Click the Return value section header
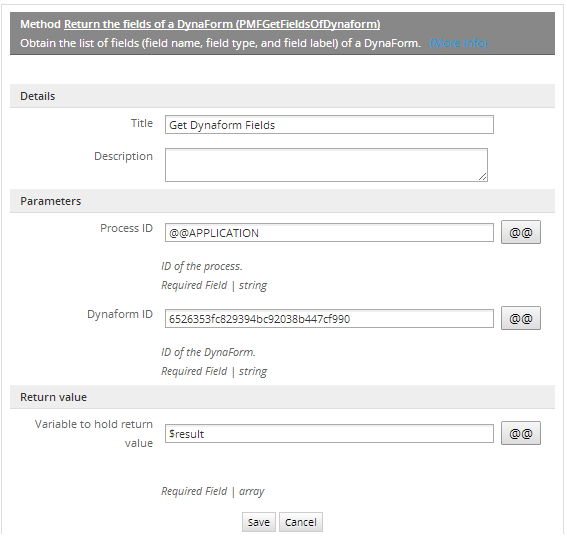 coord(282,397)
